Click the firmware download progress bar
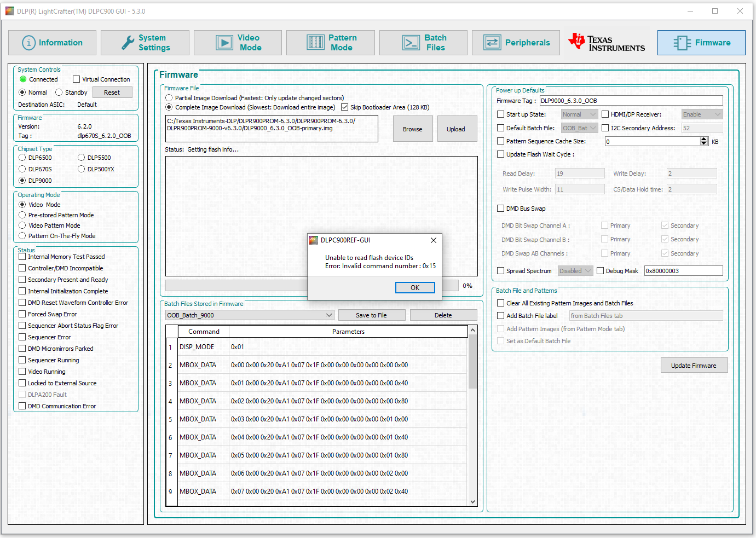The height and width of the screenshot is (538, 756). [312, 286]
